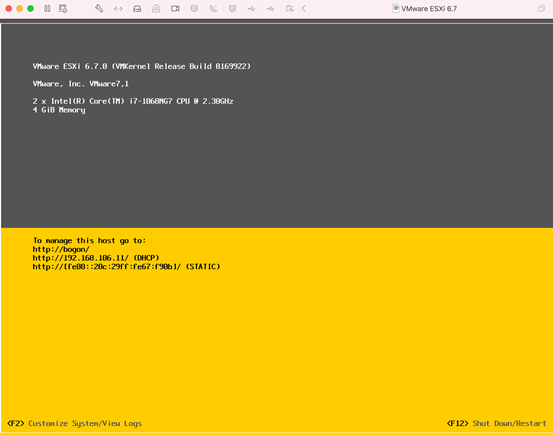Collapse toolbar with the left chevron
Screen dimensions: 553x435
coord(304,8)
